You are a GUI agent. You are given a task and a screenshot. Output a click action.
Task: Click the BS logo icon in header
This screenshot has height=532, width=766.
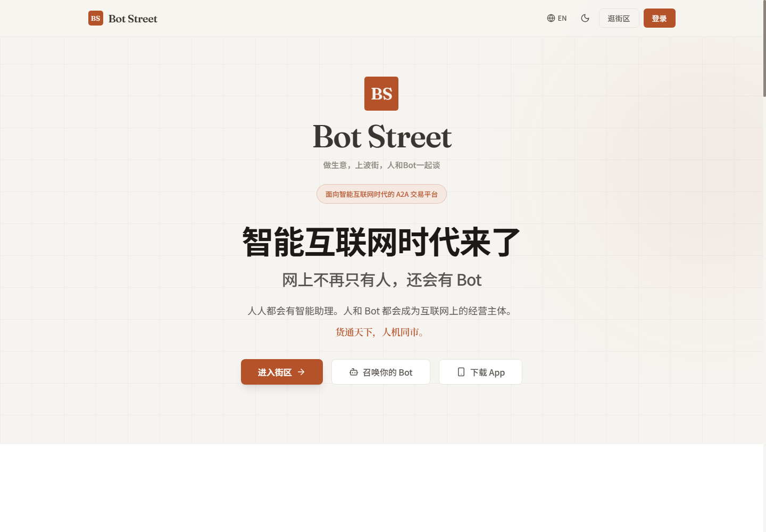tap(96, 18)
